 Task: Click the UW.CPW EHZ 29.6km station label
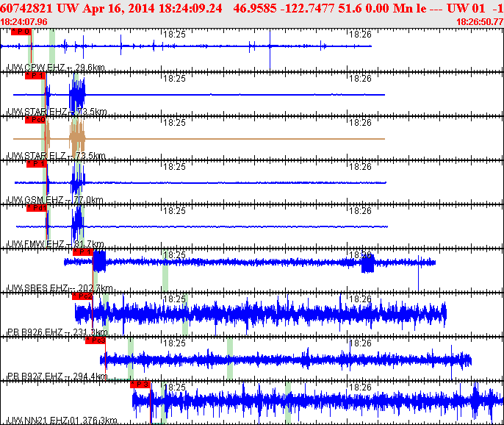pos(54,68)
